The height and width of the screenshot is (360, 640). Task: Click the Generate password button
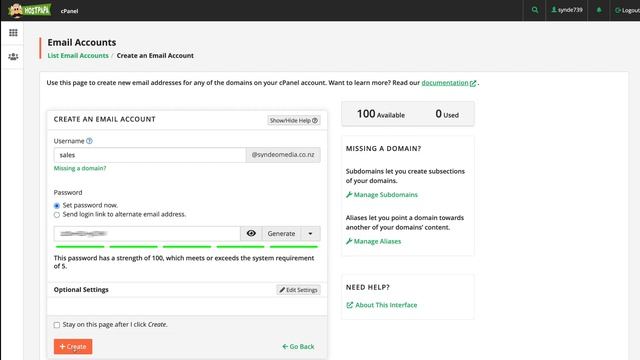(281, 233)
